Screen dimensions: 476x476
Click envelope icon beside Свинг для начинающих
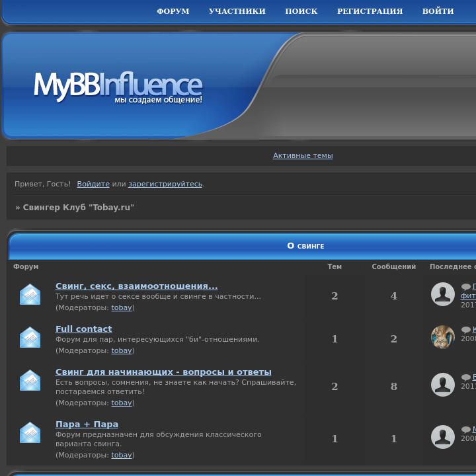click(x=30, y=380)
